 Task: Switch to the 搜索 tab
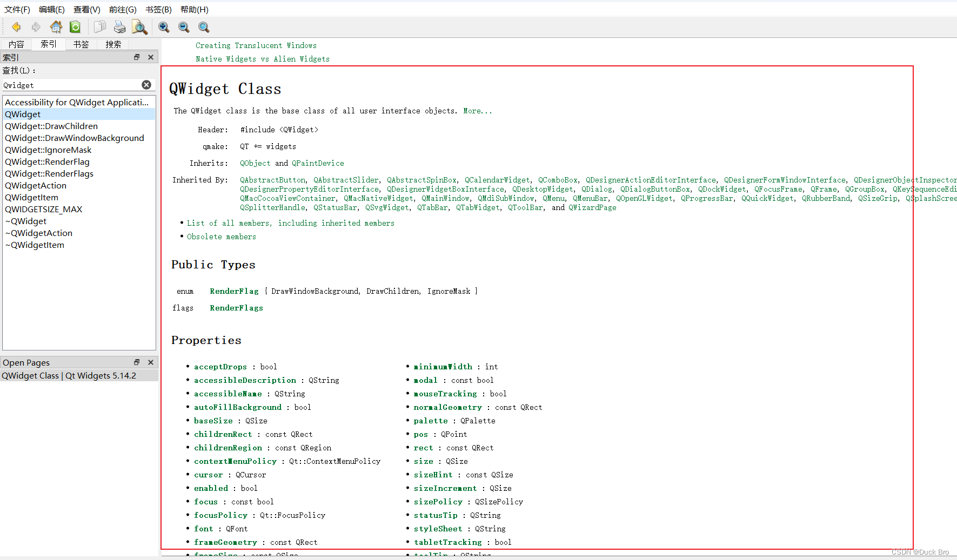click(x=113, y=44)
